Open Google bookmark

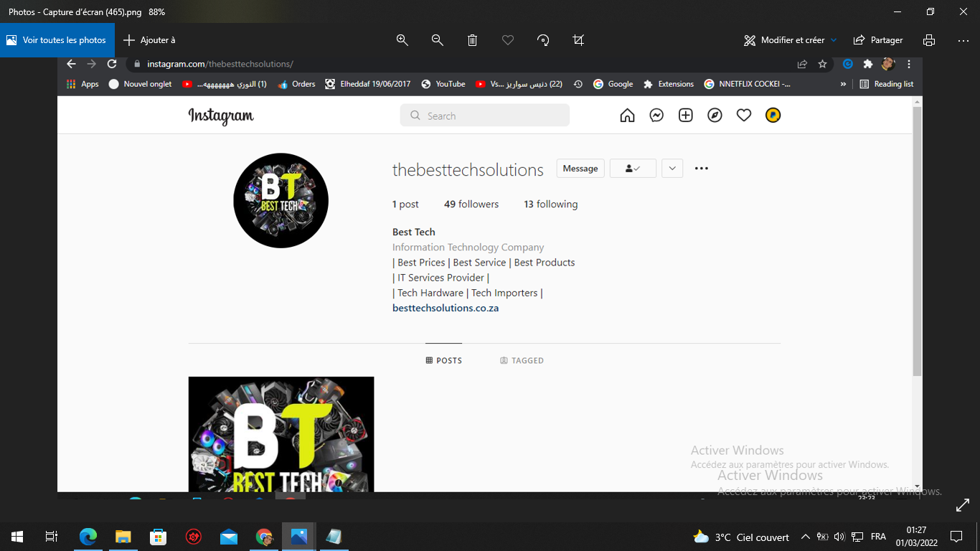(x=613, y=84)
